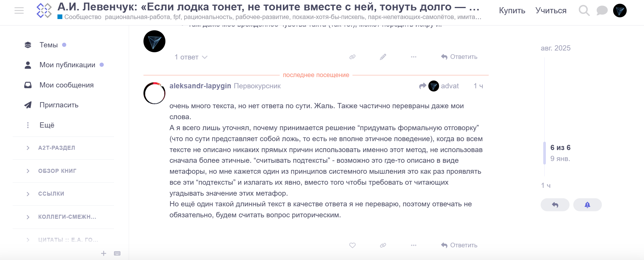
Task: Expand the "1 ответ" replies
Action: tap(191, 57)
